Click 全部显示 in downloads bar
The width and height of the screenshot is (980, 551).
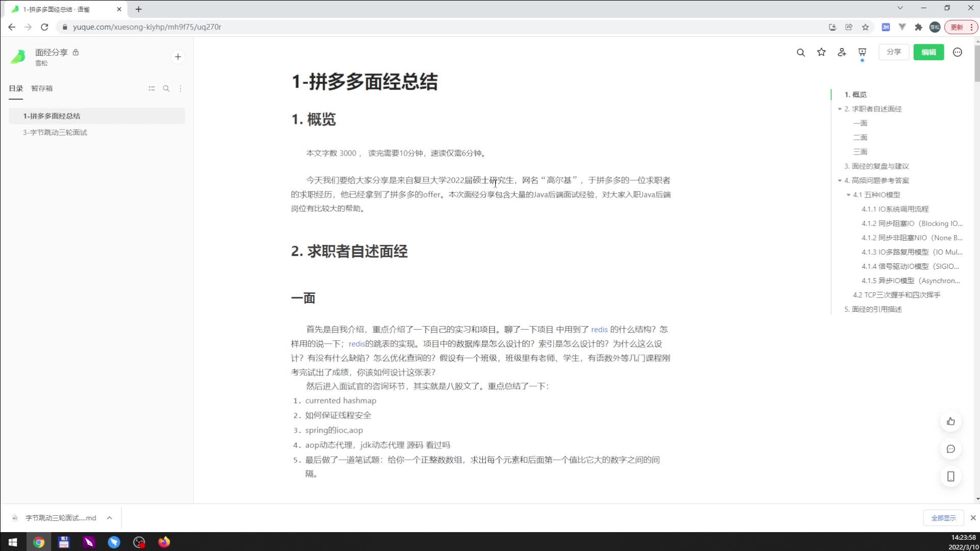pyautogui.click(x=943, y=518)
